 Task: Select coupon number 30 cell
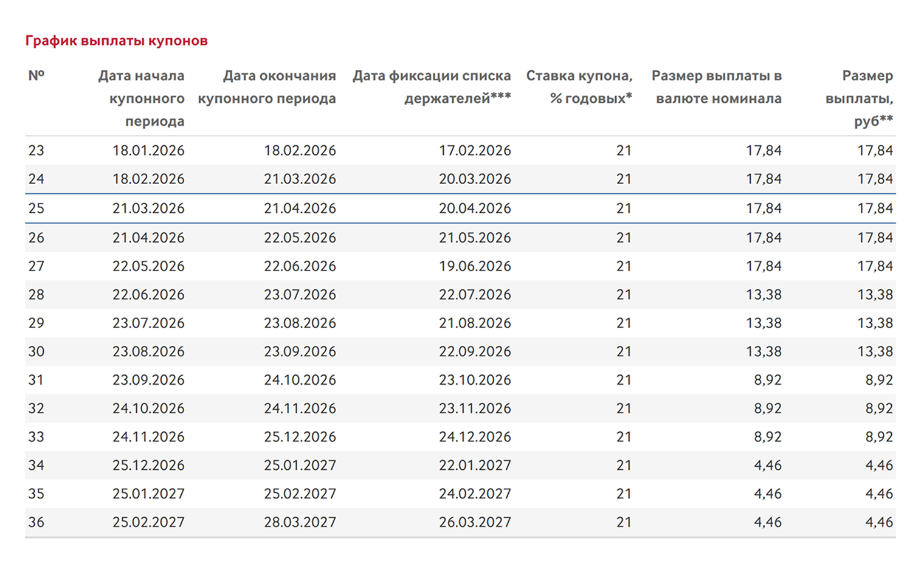point(36,352)
